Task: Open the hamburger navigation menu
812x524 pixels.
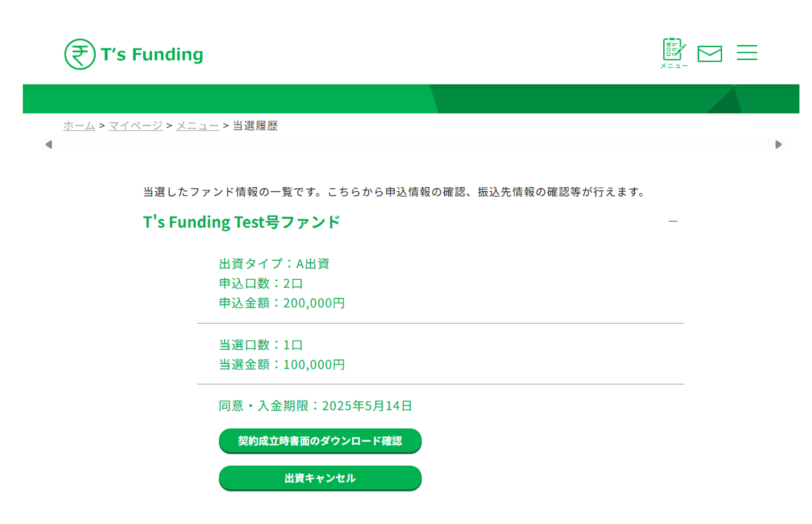Action: coord(747,53)
